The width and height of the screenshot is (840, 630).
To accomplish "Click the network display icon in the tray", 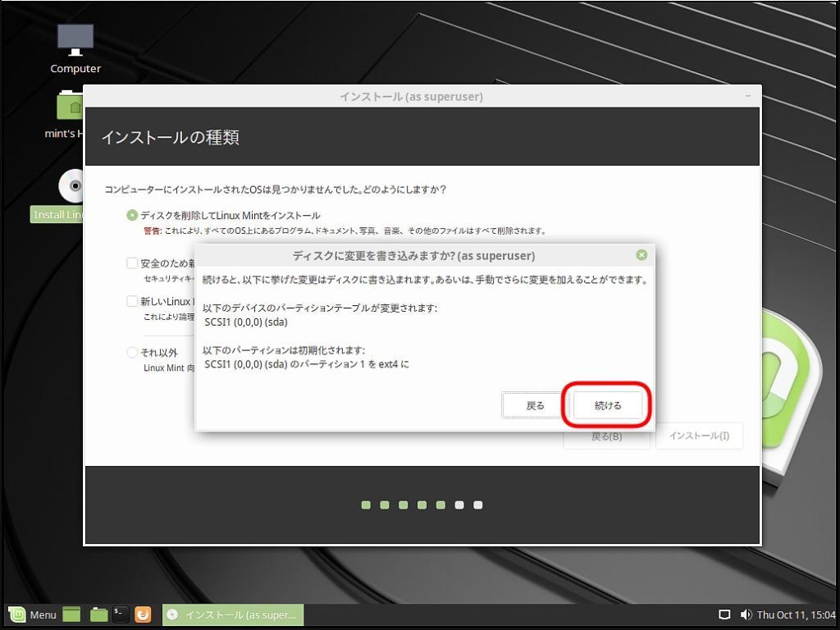I will [x=724, y=614].
